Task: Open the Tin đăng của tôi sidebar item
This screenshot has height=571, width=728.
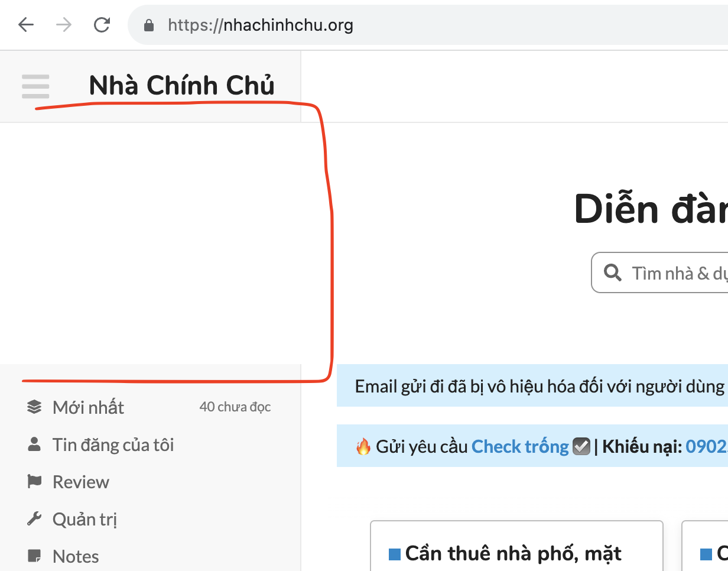Action: (x=113, y=445)
